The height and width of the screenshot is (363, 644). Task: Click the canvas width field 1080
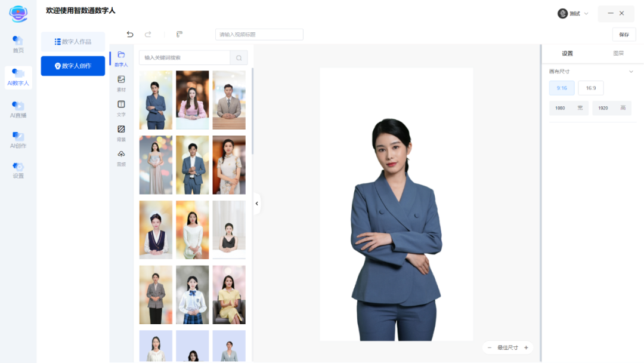click(569, 108)
